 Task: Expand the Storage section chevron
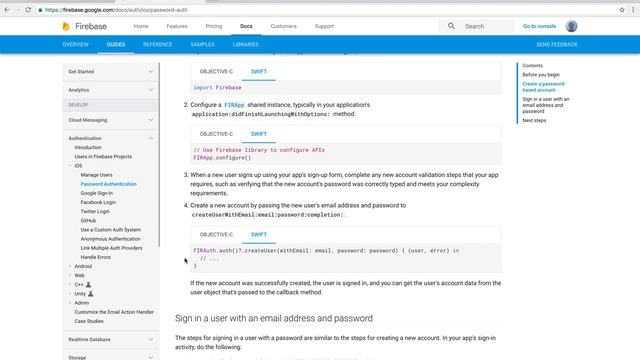(x=151, y=358)
